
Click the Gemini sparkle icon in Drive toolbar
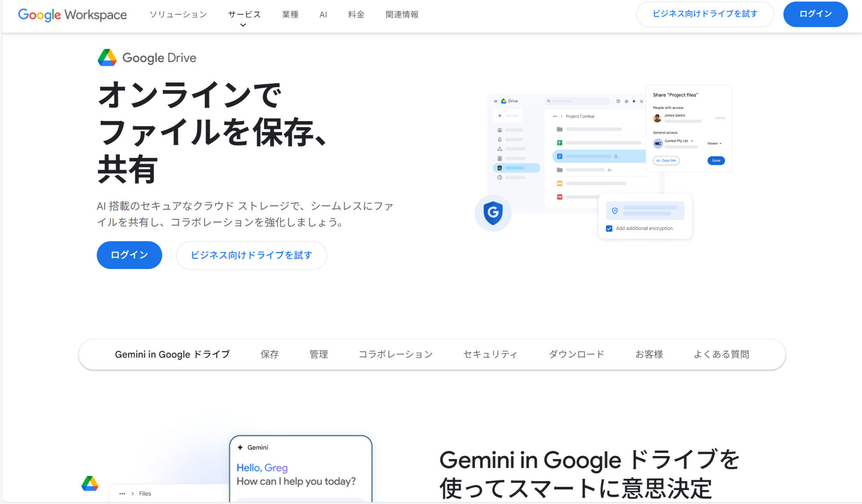tap(634, 101)
